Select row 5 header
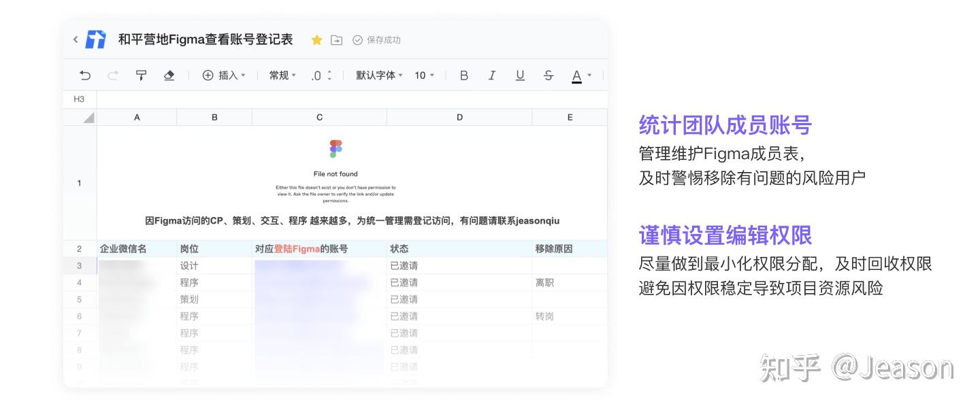Viewport: 980px width, 408px height. click(80, 299)
